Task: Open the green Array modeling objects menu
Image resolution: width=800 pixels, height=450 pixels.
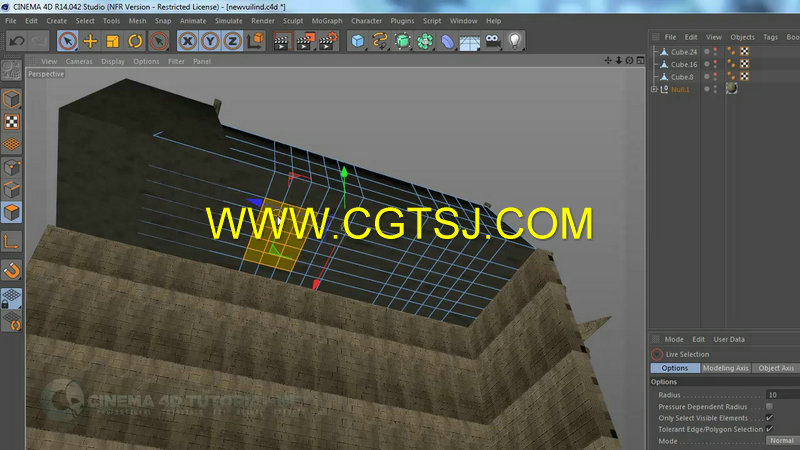Action: (x=425, y=41)
